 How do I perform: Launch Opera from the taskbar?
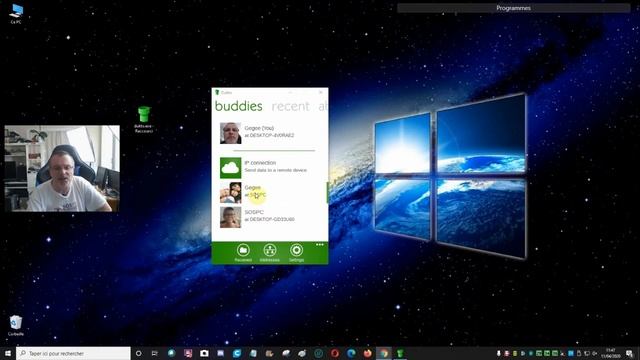coord(335,353)
